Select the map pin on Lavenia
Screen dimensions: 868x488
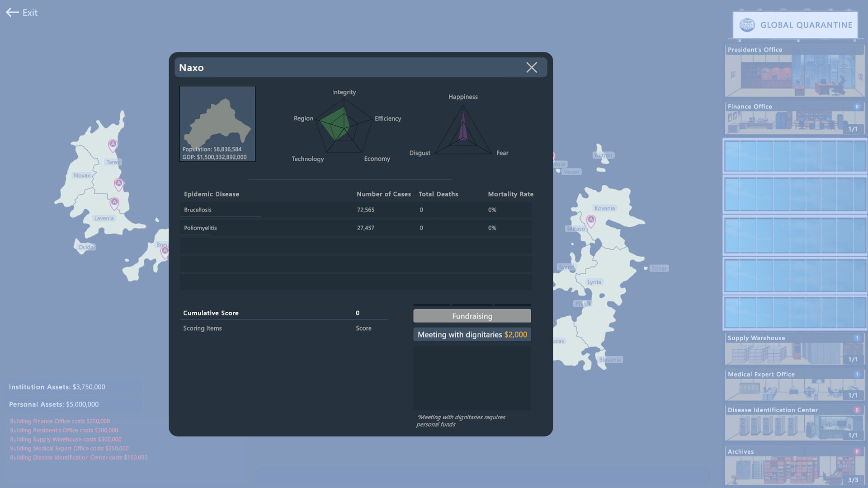pos(114,203)
